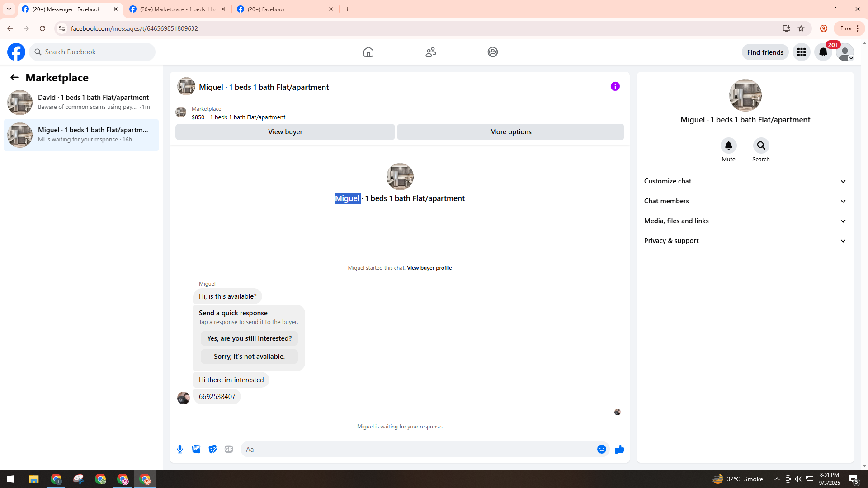The width and height of the screenshot is (868, 488).
Task: Click the Find friends button
Action: (765, 52)
